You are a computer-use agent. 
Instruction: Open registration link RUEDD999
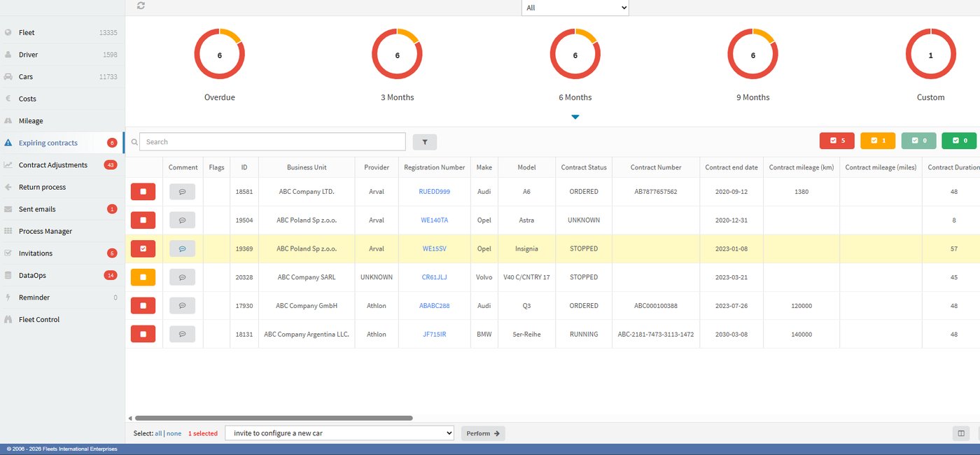pos(435,191)
